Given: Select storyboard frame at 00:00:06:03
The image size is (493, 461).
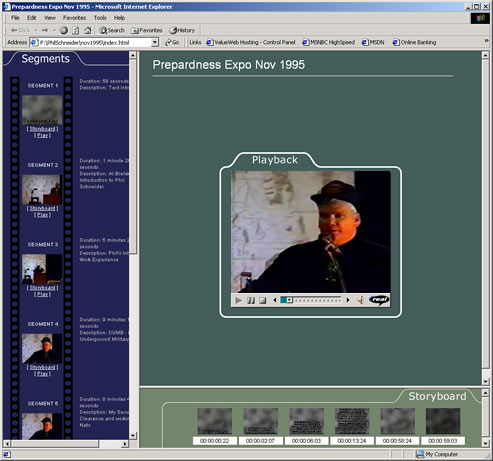Looking at the screenshot, I should [x=306, y=421].
